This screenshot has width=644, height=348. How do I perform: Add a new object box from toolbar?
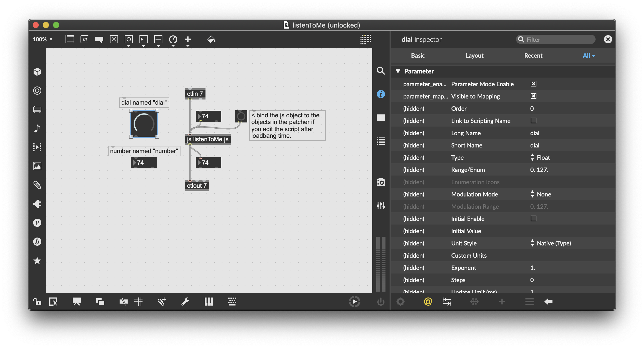pyautogui.click(x=70, y=39)
